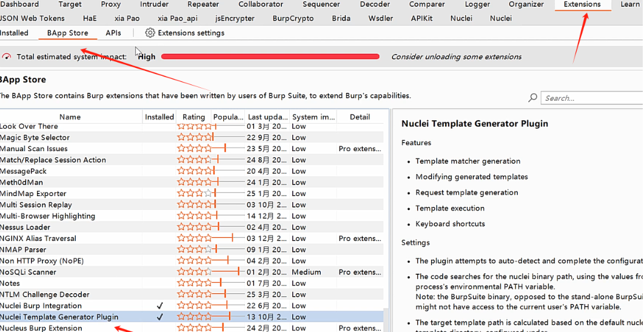
Task: Switch to the Proxy tab
Action: [110, 4]
